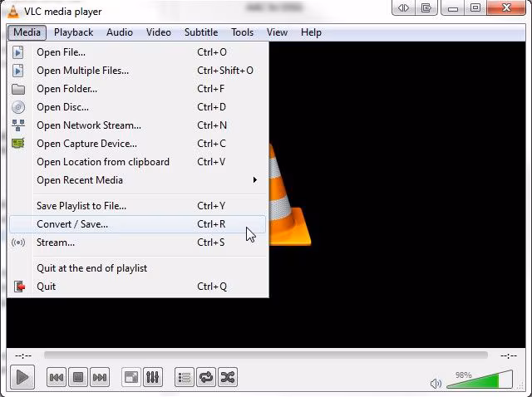Open the Audio menu

coord(120,32)
